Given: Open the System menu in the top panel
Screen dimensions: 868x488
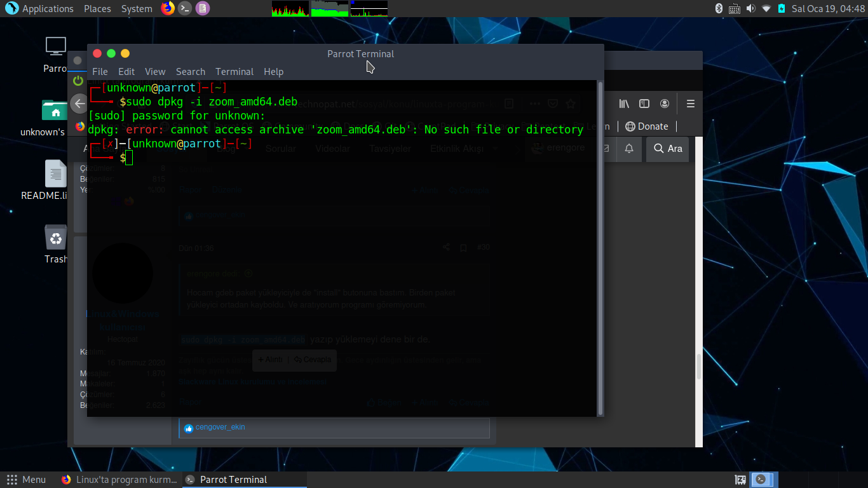Looking at the screenshot, I should 137,9.
